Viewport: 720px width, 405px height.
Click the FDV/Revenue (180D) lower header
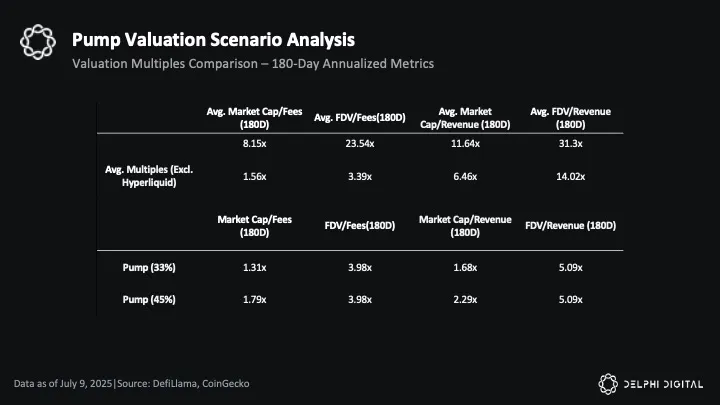click(x=571, y=226)
